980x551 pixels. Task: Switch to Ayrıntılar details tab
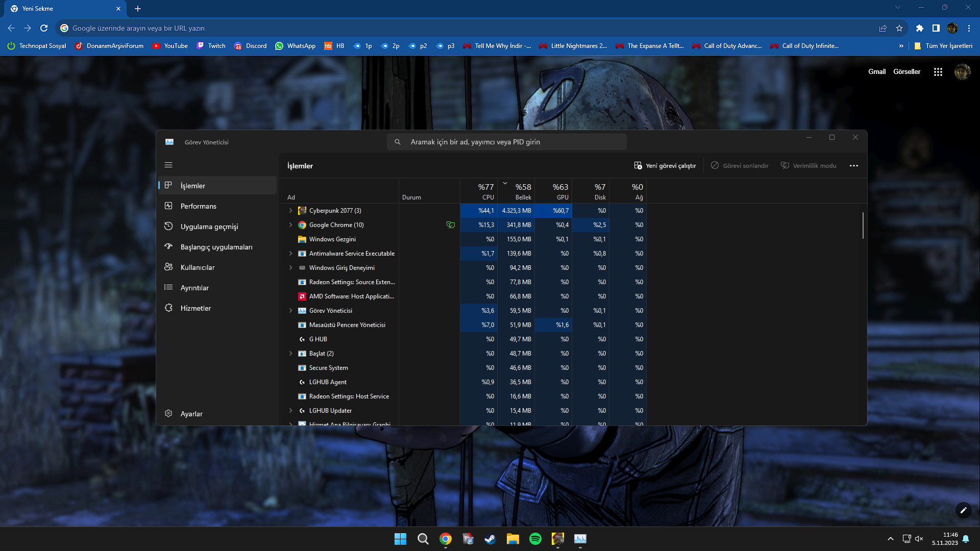pos(194,288)
